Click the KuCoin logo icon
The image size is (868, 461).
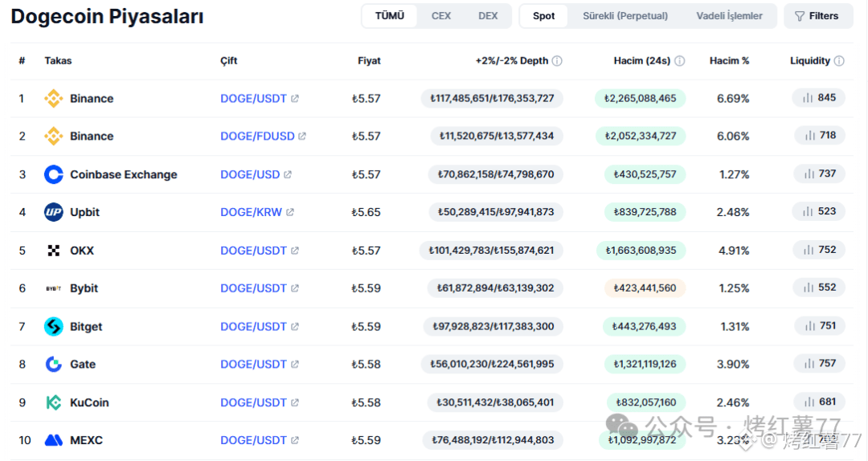[54, 402]
